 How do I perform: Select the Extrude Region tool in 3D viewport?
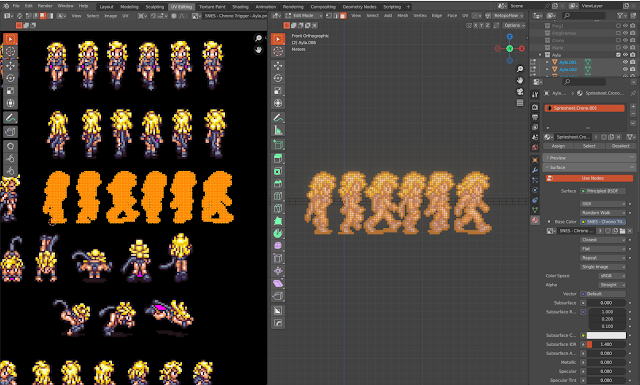point(278,158)
